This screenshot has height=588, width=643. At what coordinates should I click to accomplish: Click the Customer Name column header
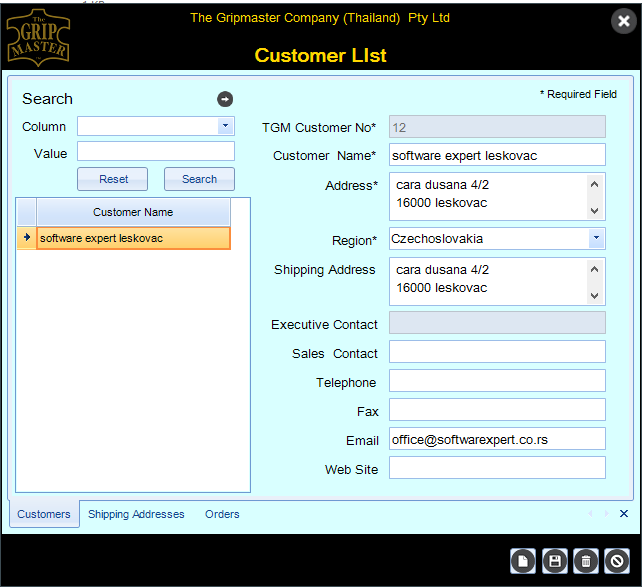[133, 212]
